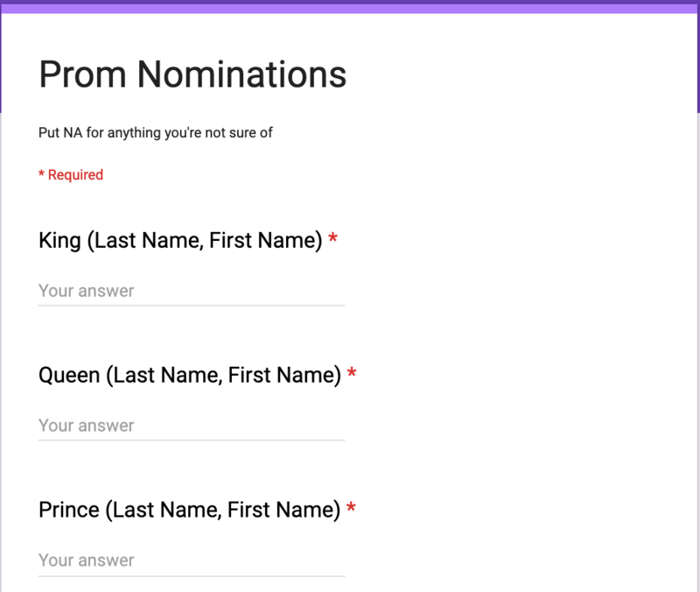700x592 pixels.
Task: Click the Prom Nominations form title
Action: (192, 74)
